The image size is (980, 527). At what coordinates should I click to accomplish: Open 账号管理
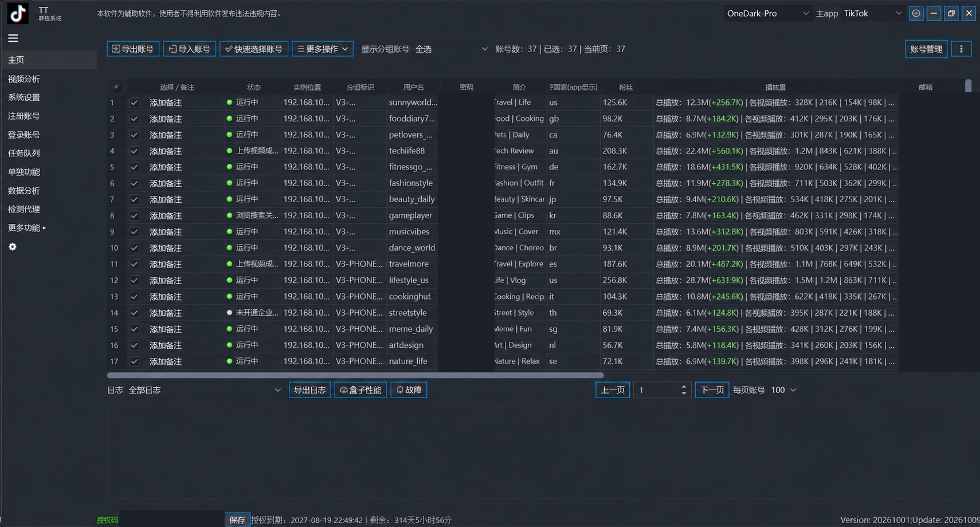pyautogui.click(x=926, y=49)
